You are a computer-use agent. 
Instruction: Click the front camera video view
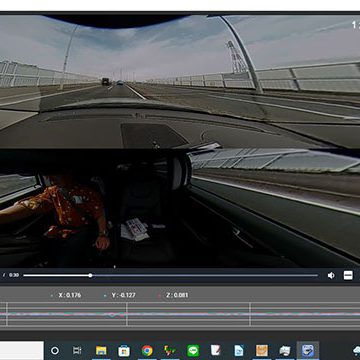coord(180,81)
